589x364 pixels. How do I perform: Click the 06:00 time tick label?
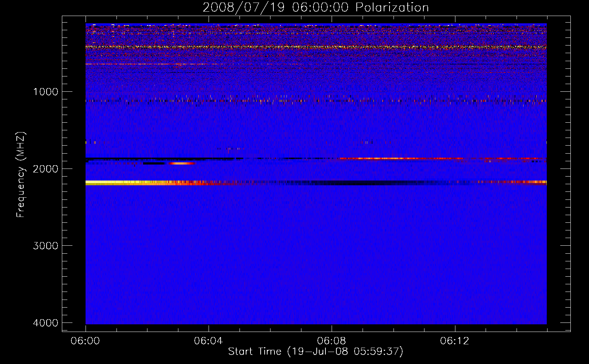(85, 341)
